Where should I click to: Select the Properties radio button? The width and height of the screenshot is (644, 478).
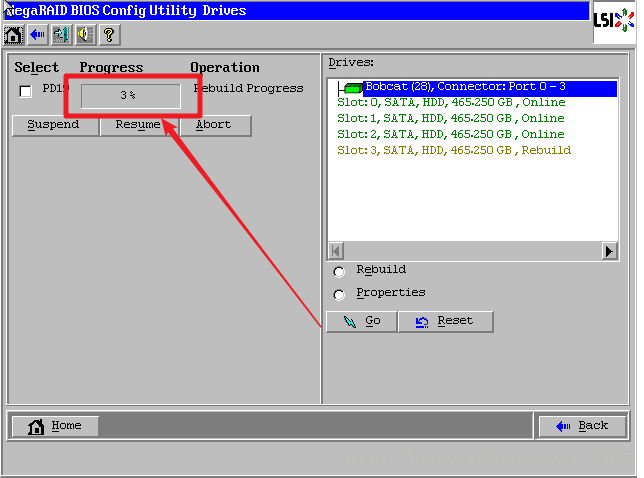click(339, 295)
